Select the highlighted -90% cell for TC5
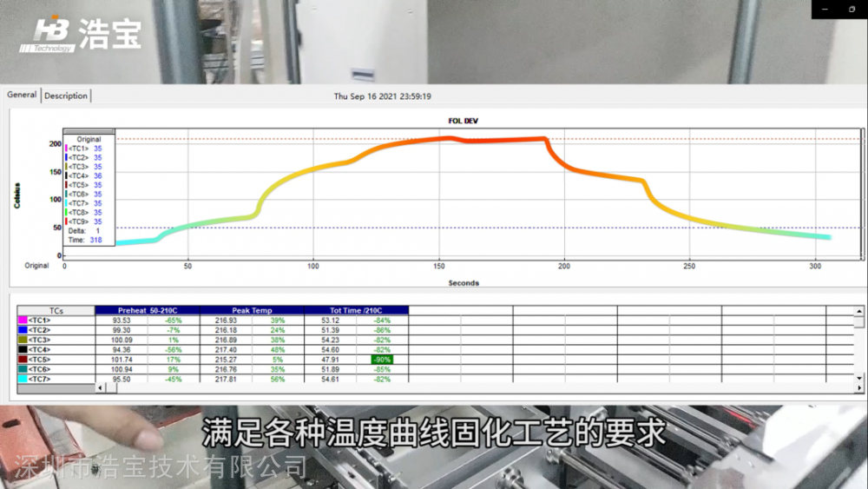The height and width of the screenshot is (489, 868). 382,360
